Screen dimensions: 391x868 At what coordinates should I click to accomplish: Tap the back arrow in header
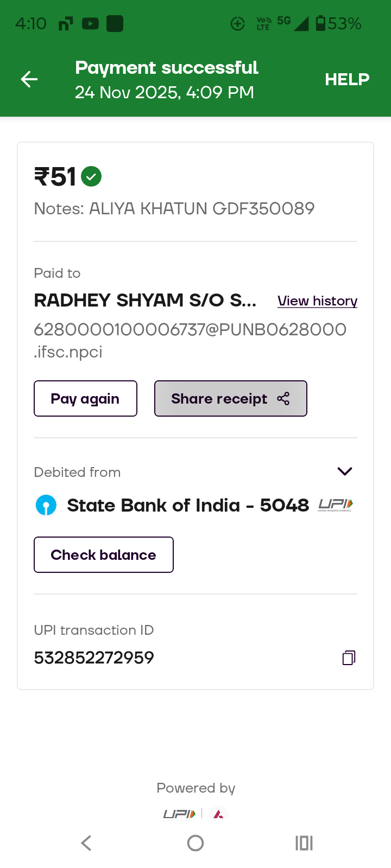[29, 79]
